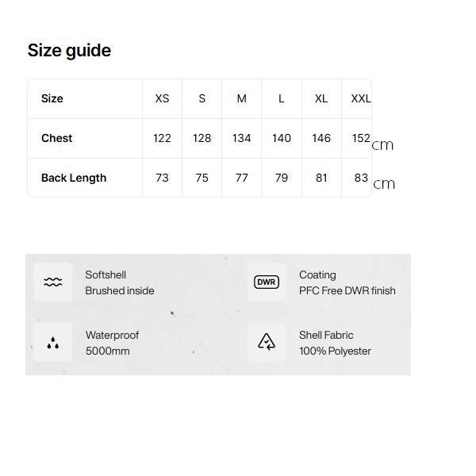Select the L size column header
This screenshot has height=476, width=476.
(282, 98)
